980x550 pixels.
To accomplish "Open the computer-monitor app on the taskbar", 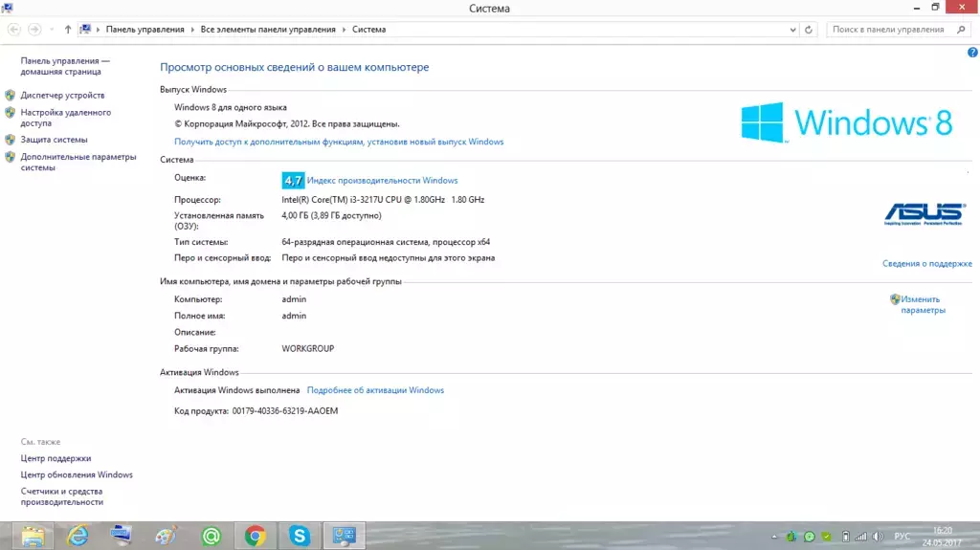I will (121, 537).
